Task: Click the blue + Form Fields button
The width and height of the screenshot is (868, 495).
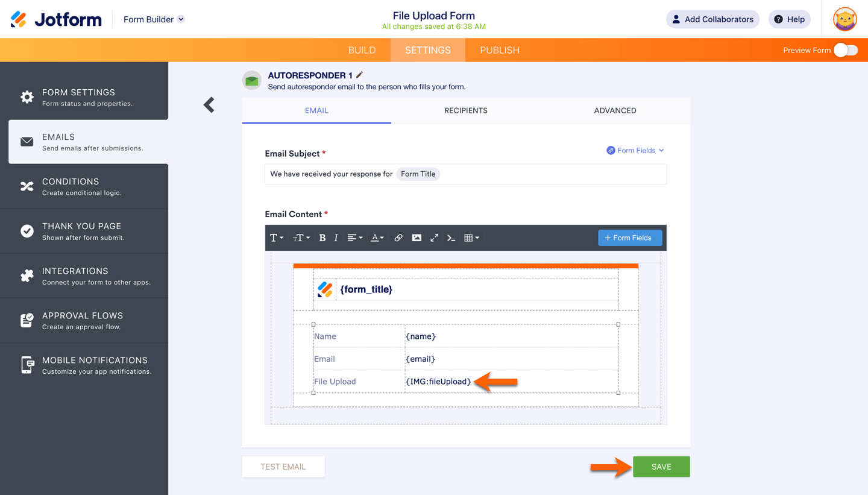Action: (630, 238)
